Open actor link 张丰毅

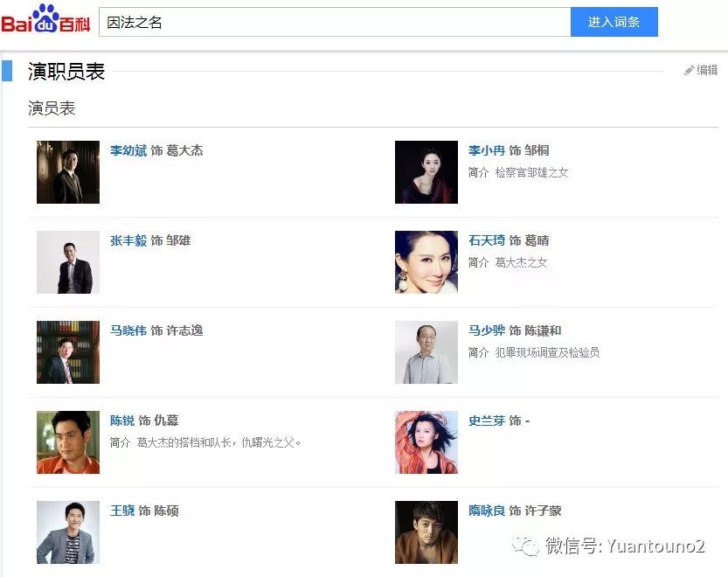click(128, 240)
